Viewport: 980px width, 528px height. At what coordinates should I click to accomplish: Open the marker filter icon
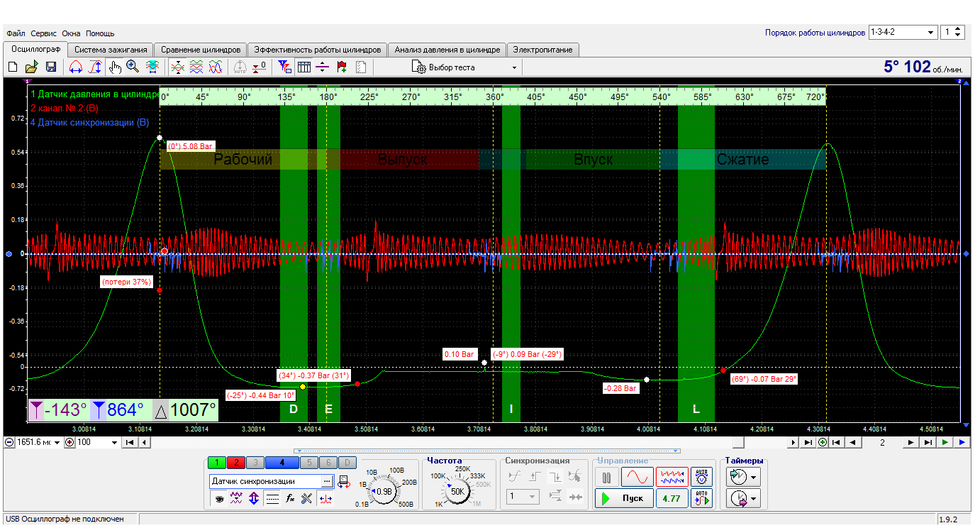285,67
